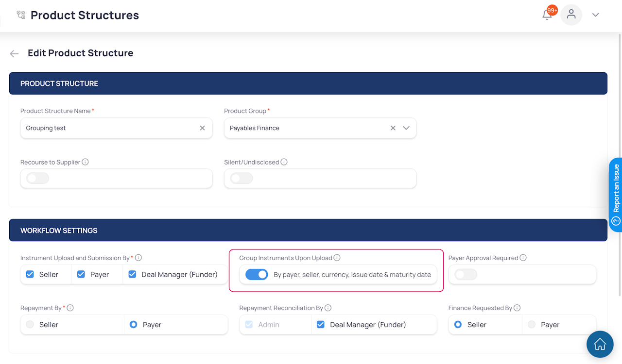The image size is (622, 364).
Task: Turn off Group Instruments Upon Upload
Action: pos(257,275)
